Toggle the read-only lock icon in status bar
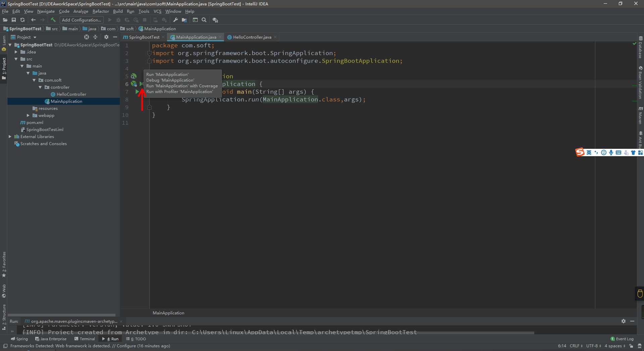This screenshot has width=644, height=351. click(631, 346)
